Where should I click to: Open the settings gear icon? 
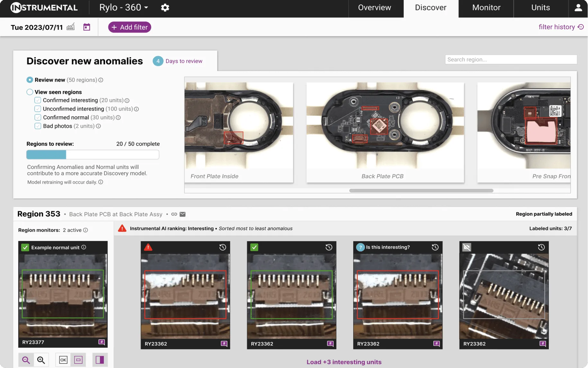click(x=165, y=8)
